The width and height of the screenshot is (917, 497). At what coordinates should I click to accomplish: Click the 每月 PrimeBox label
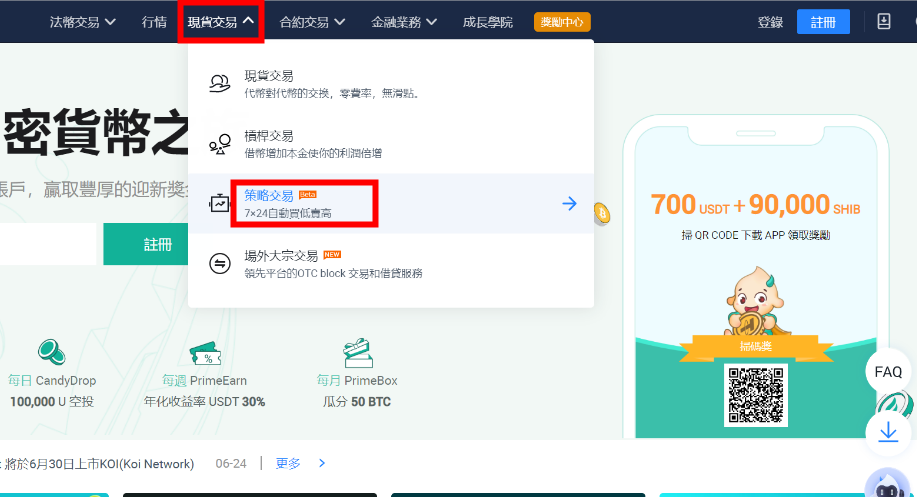(357, 381)
